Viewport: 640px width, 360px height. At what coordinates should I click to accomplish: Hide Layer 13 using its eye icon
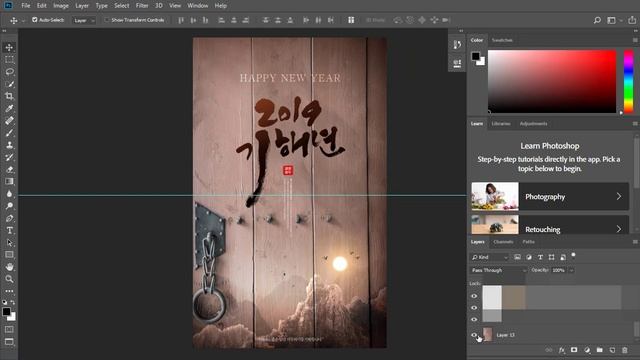coord(474,335)
